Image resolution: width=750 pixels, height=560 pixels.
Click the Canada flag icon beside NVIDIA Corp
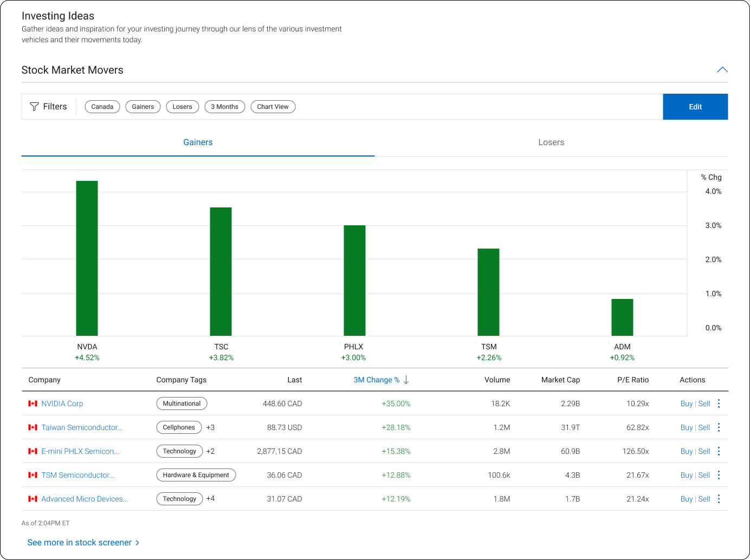pos(33,403)
